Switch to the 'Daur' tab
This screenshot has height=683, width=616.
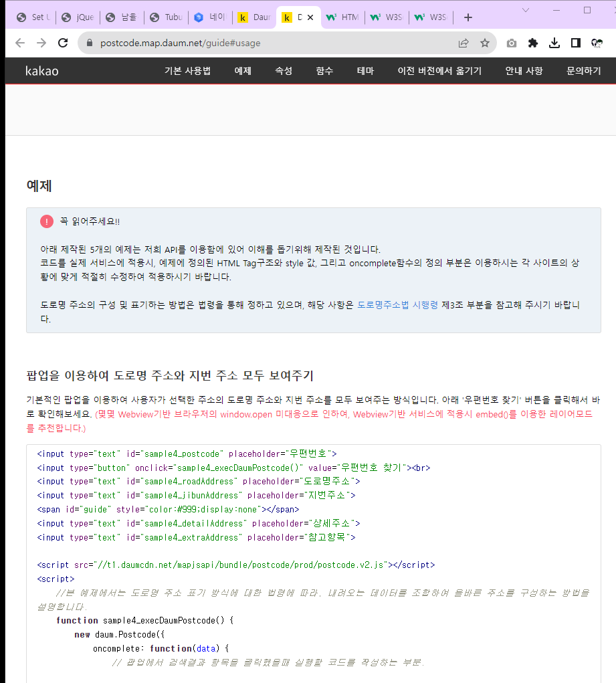[255, 17]
